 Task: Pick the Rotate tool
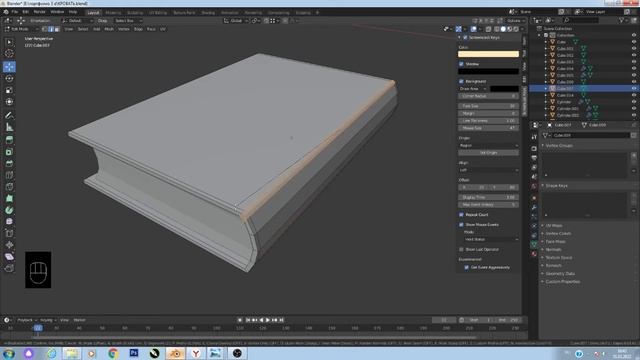[x=9, y=78]
